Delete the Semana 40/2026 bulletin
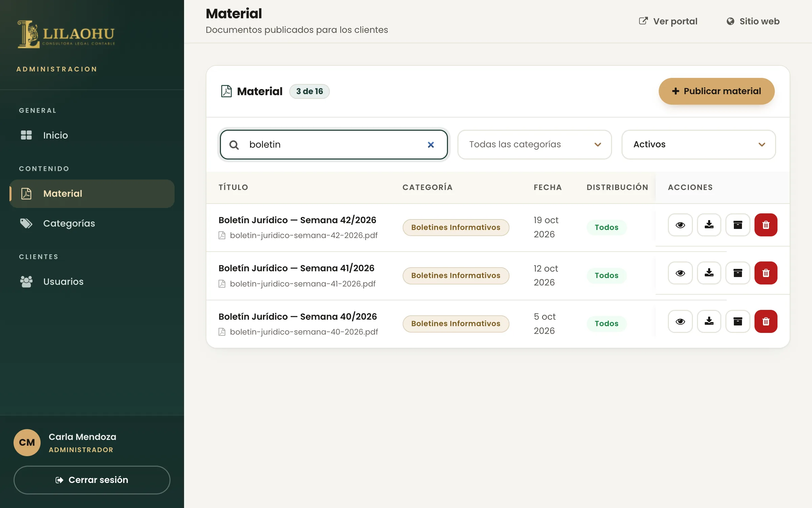812x508 pixels. coord(766,321)
